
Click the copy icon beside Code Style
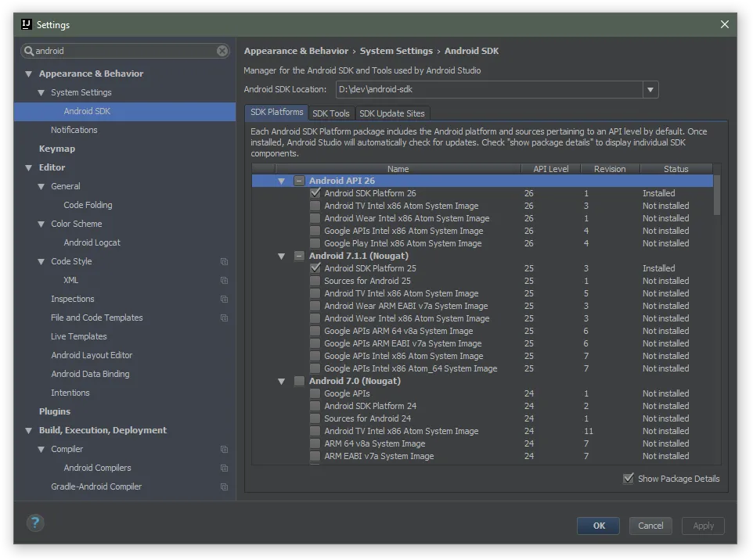pyautogui.click(x=224, y=262)
